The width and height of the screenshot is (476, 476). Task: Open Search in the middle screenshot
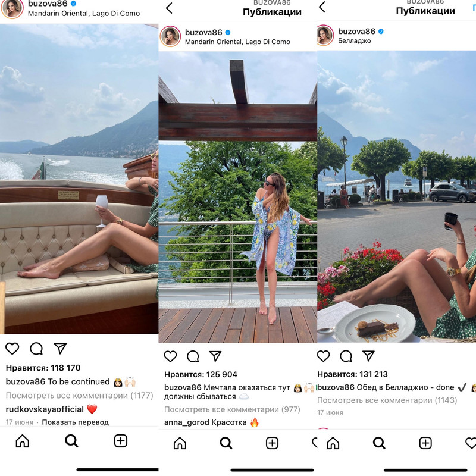tap(226, 443)
